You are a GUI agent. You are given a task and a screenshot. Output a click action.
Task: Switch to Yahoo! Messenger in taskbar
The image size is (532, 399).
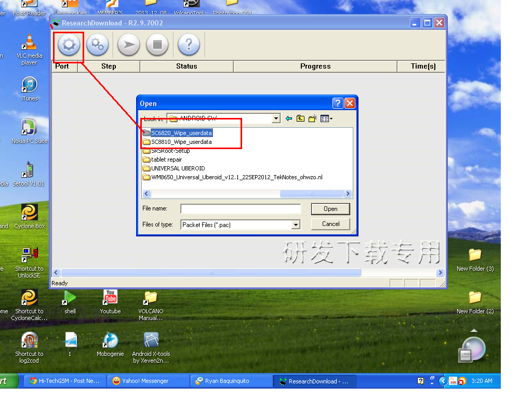coord(148,381)
